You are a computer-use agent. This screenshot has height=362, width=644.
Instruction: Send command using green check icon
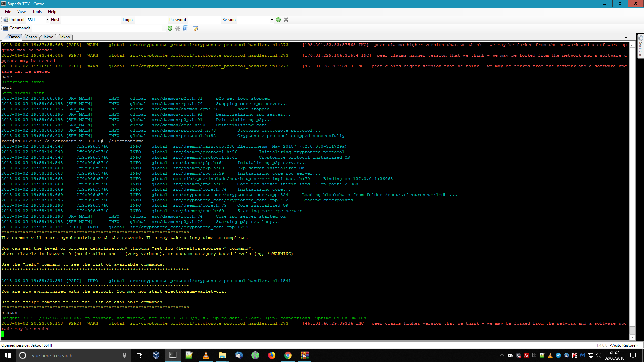click(170, 28)
